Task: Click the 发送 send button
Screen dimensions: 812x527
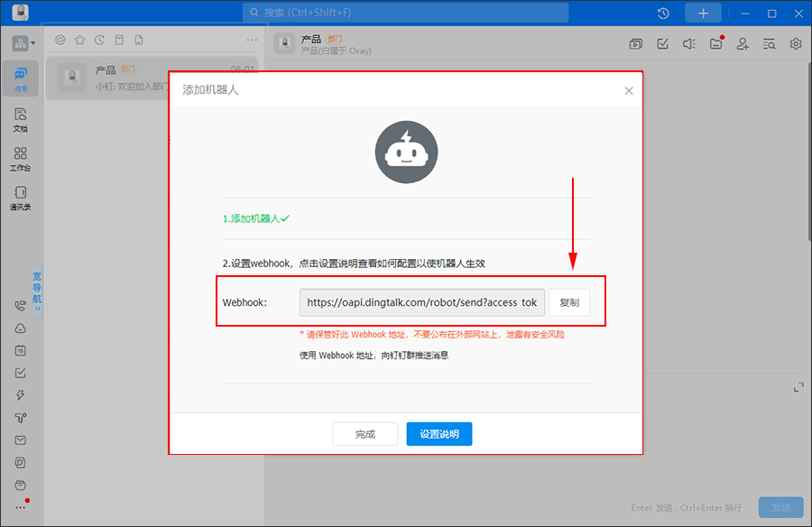Action: [x=781, y=507]
